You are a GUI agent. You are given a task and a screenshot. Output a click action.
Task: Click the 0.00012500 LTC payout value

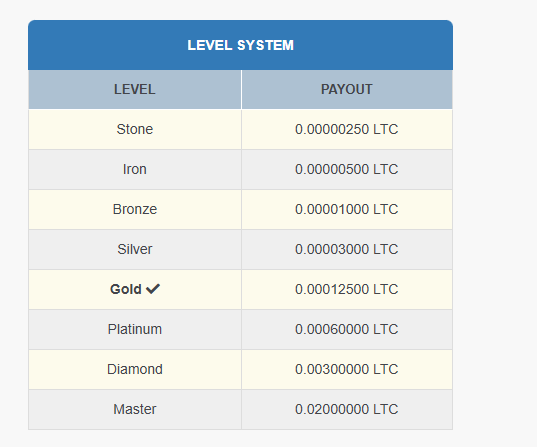tap(347, 289)
